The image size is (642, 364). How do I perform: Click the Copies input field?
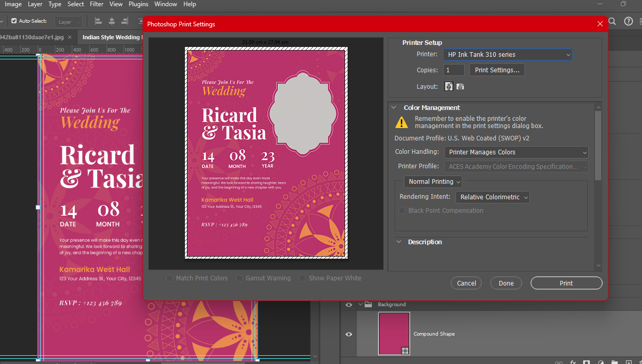[x=454, y=70]
